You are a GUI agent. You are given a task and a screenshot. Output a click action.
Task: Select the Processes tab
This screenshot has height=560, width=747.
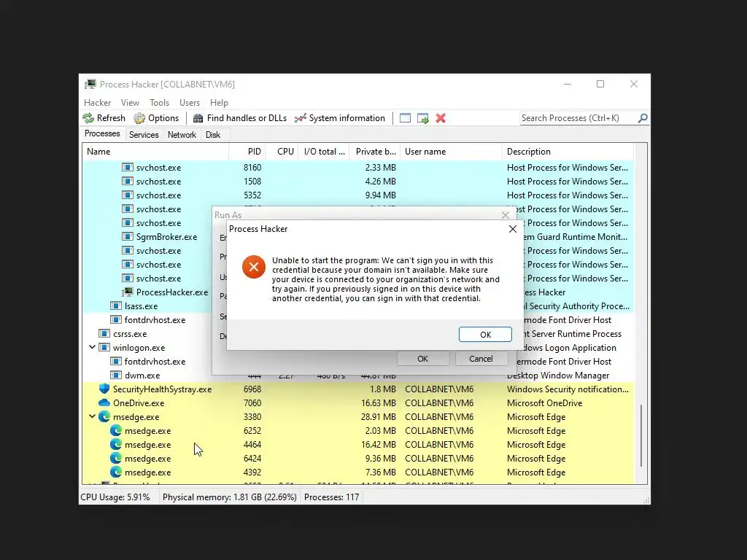[102, 134]
